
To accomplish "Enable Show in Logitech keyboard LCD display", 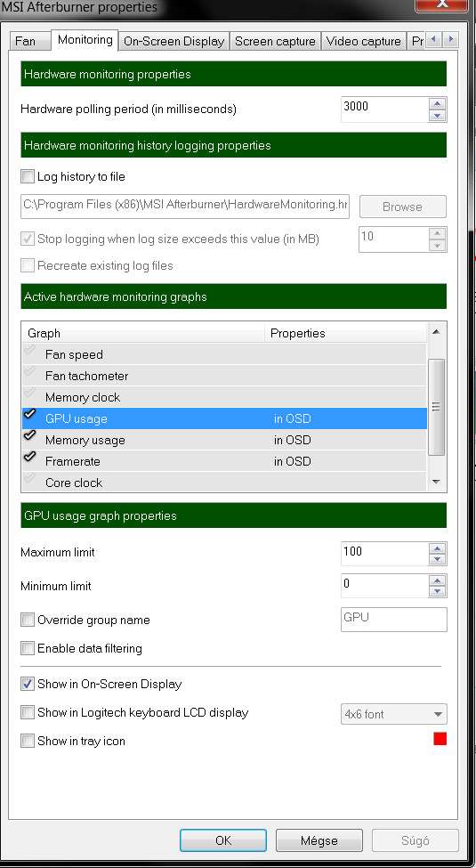I will coord(27,712).
